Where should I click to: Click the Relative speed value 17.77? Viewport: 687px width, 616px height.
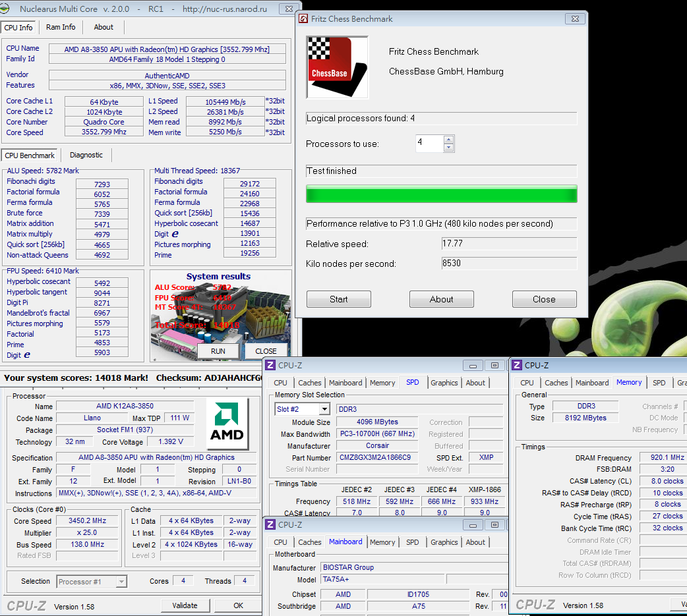coord(509,243)
